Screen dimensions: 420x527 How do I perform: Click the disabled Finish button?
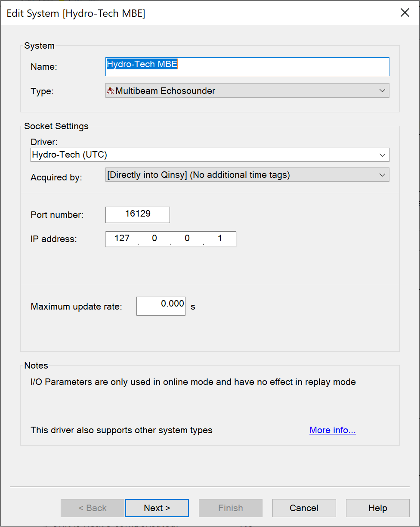click(230, 508)
